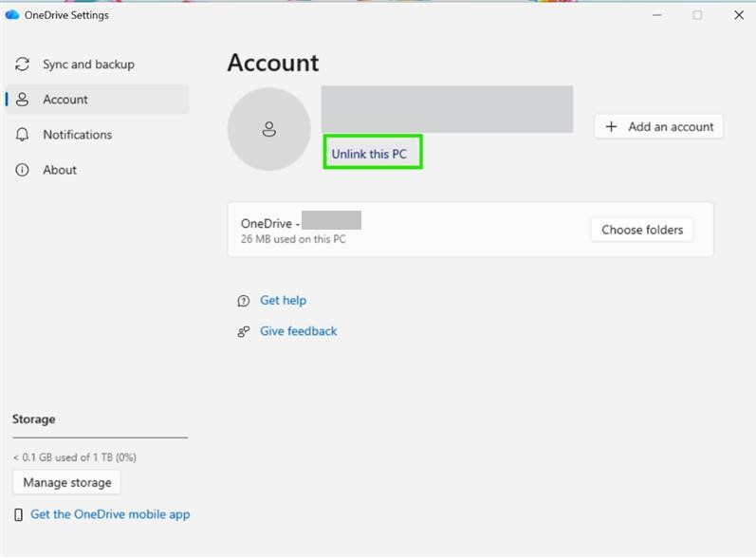
Task: Open Choose folders dialog
Action: 642,230
